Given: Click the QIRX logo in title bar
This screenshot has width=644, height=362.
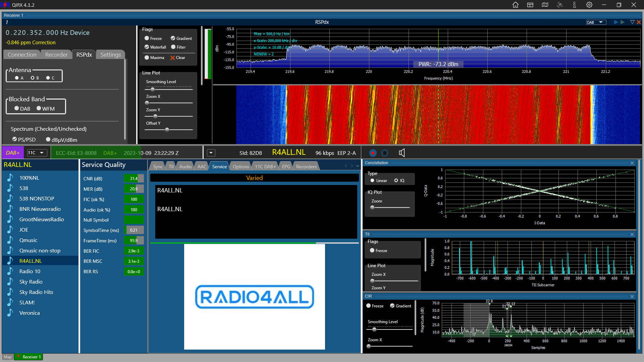Looking at the screenshot, I should [x=5, y=5].
